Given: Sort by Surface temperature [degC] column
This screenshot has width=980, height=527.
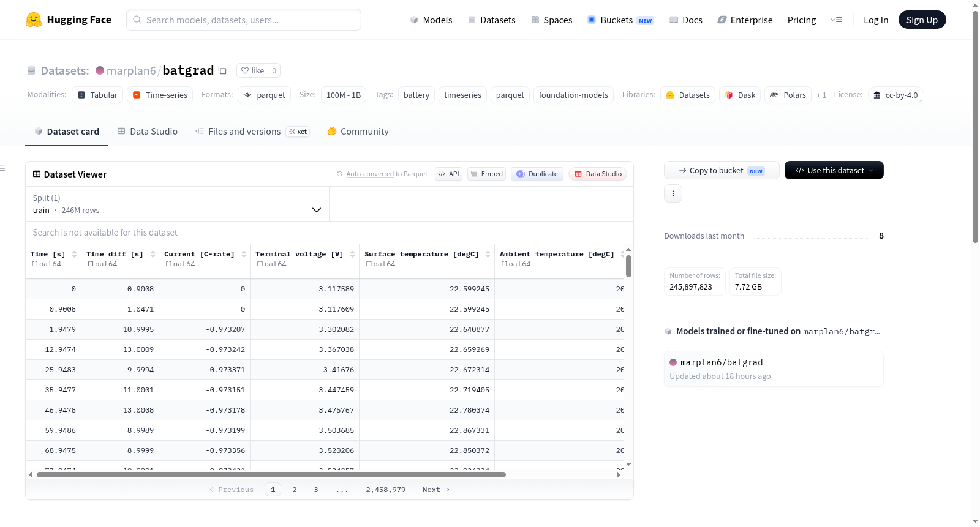Looking at the screenshot, I should click(x=488, y=254).
